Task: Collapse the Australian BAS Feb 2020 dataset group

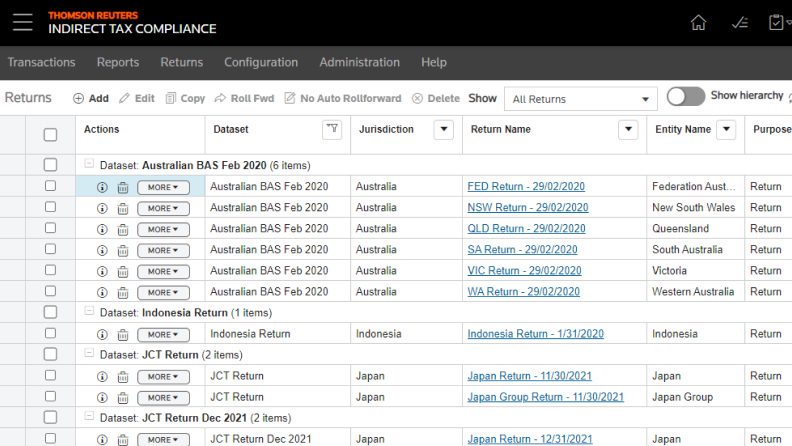Action: (89, 165)
